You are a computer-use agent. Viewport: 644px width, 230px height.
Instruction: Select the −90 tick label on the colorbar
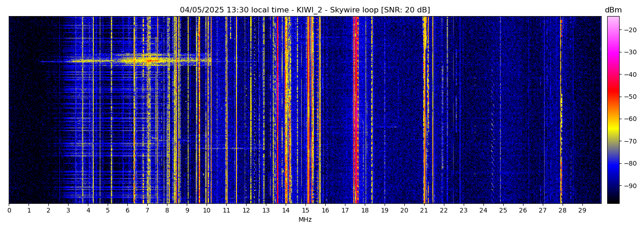click(629, 186)
